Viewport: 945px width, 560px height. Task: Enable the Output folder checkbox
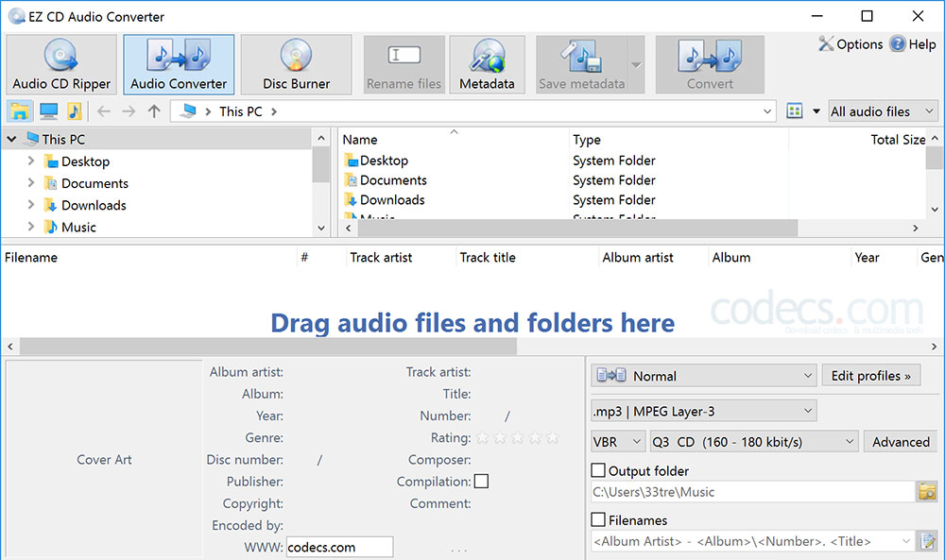click(598, 470)
